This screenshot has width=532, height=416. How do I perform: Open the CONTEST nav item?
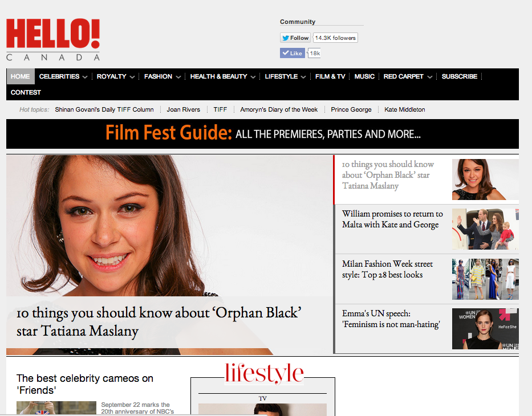(x=26, y=92)
